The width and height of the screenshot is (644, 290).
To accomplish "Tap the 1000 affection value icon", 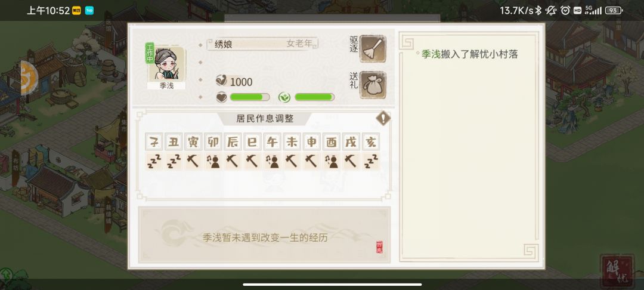I will point(221,81).
